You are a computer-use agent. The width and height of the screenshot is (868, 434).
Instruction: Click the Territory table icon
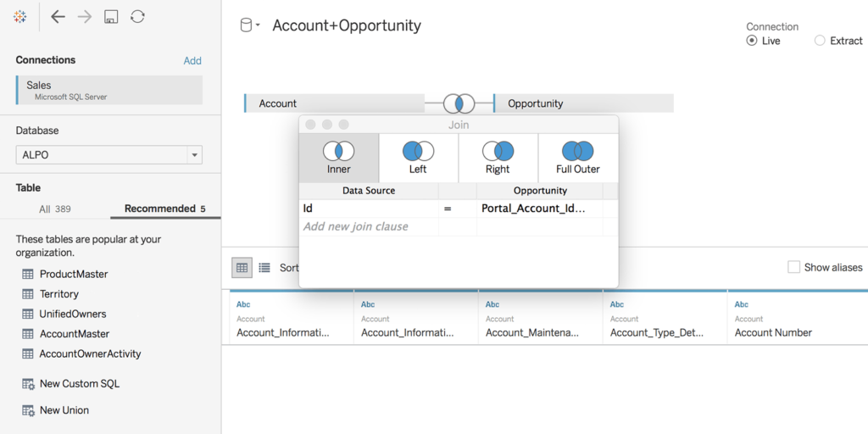click(28, 294)
